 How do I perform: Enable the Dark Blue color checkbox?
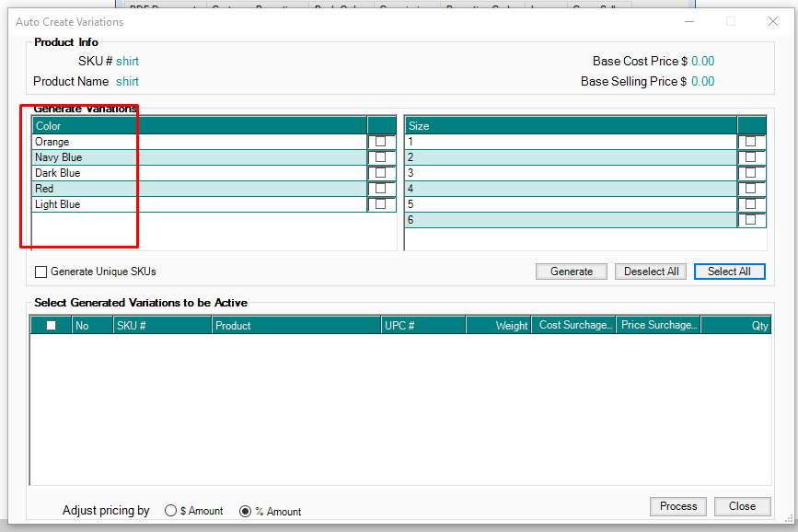pyautogui.click(x=380, y=173)
